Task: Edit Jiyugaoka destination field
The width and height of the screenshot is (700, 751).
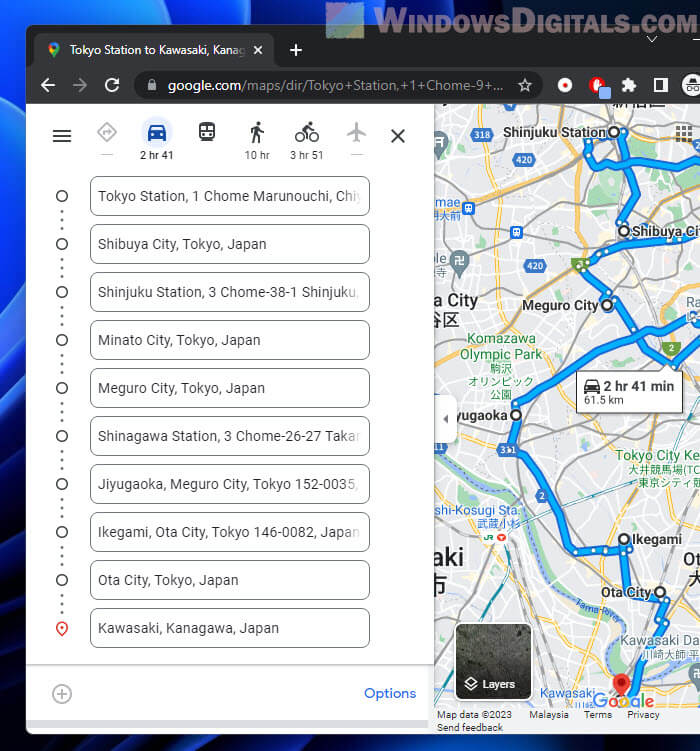Action: 230,484
